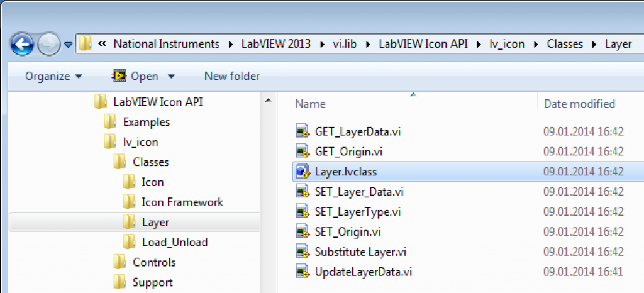Viewport: 644px width, 293px height.
Task: Click the LabVIEW icon beside Open
Action: 119,76
